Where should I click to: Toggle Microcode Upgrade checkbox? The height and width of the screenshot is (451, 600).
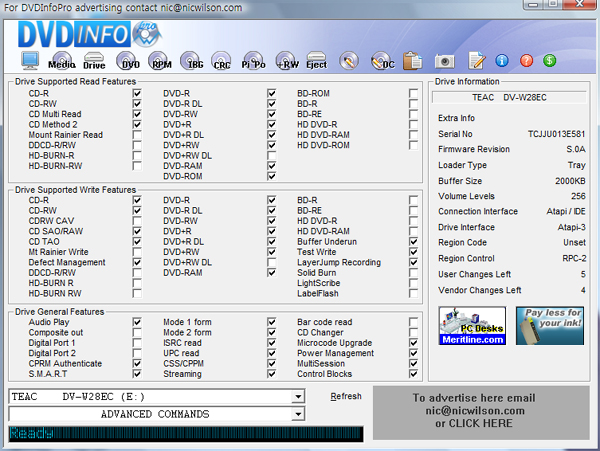click(x=413, y=342)
